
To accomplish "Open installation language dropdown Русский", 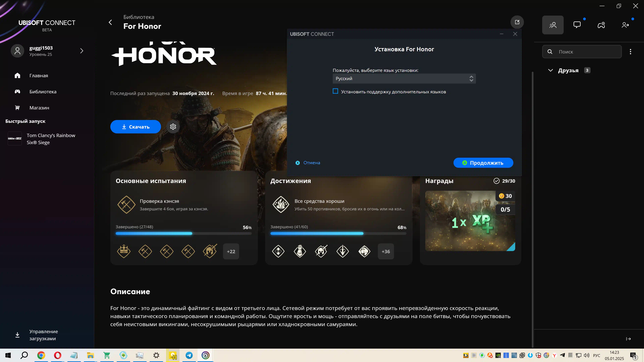I will pos(404,78).
